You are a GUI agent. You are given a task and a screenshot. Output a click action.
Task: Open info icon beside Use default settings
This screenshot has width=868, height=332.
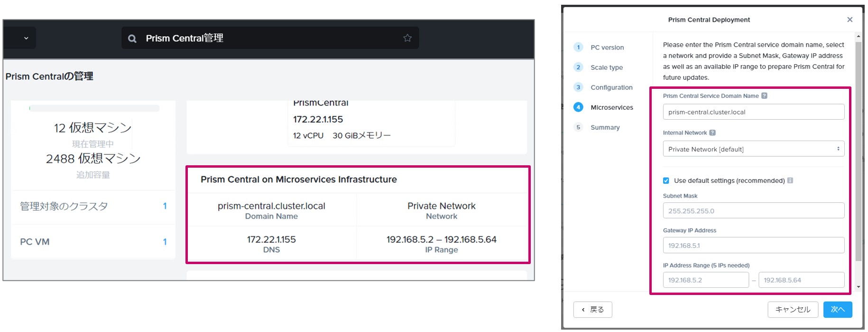pos(790,180)
